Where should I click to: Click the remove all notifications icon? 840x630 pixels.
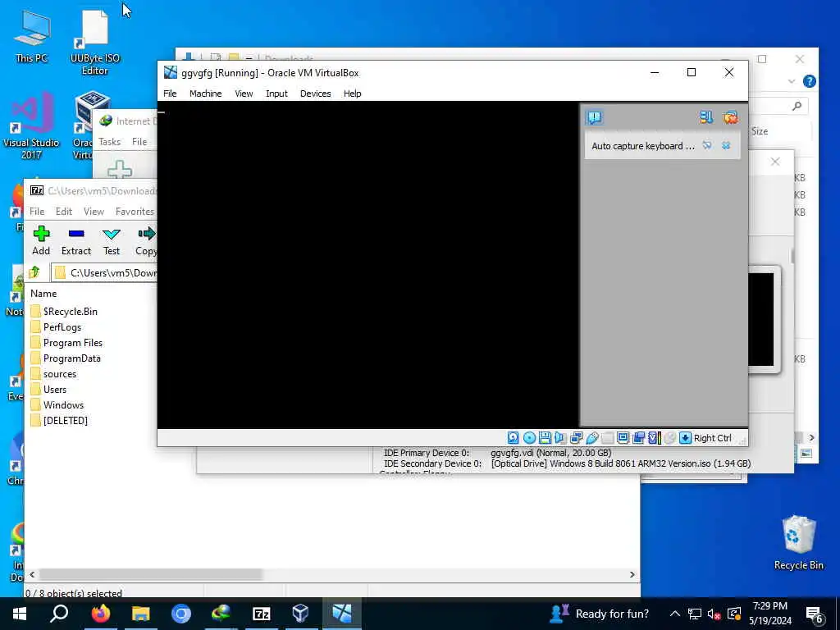click(730, 117)
